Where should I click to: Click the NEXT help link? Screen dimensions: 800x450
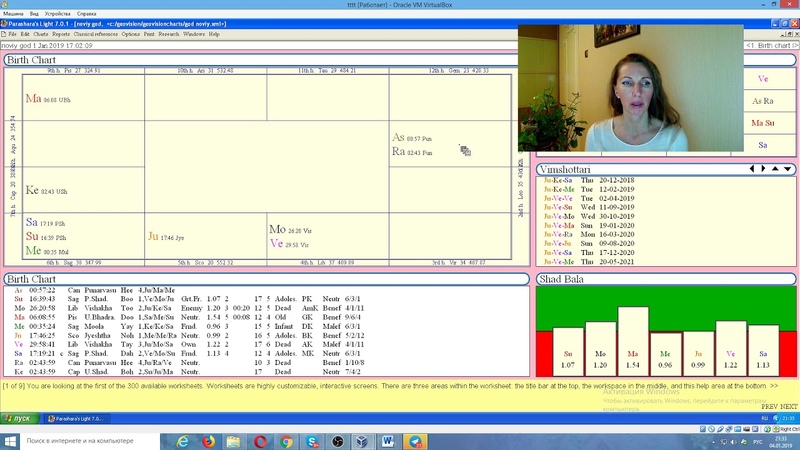[789, 407]
